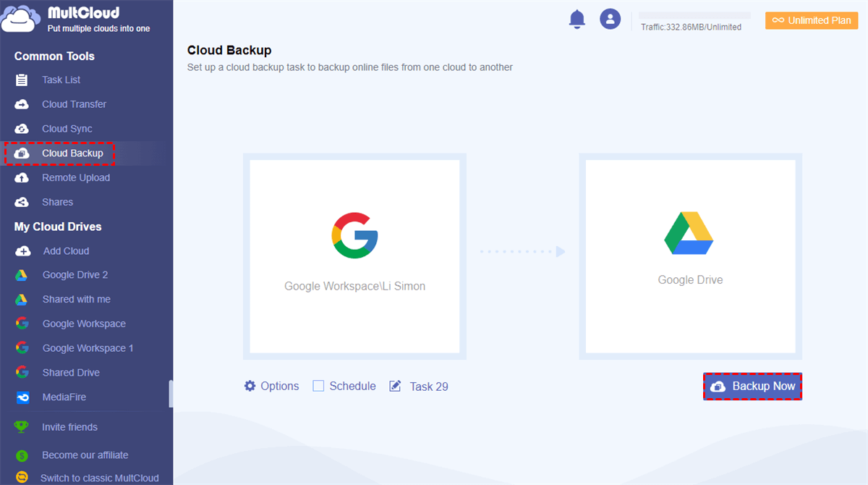Click the sidebar scrollbar handle
This screenshot has width=868, height=485.
(171, 394)
